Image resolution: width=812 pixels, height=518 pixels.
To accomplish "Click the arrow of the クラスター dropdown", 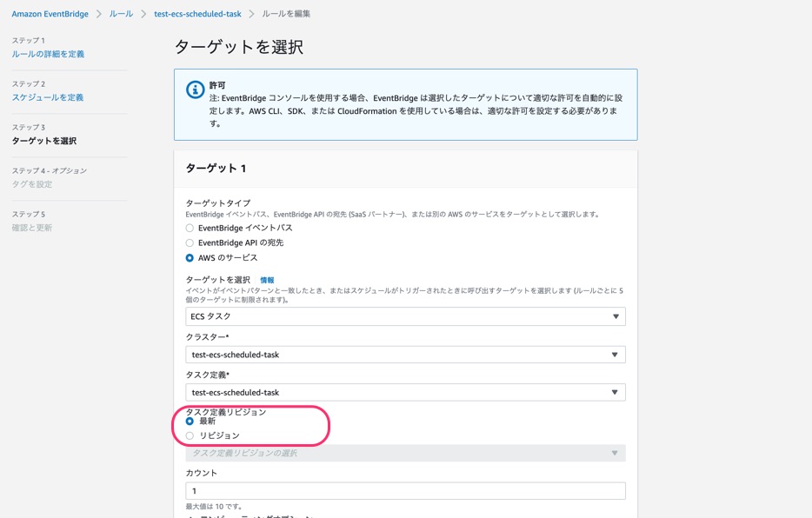I will pyautogui.click(x=615, y=355).
